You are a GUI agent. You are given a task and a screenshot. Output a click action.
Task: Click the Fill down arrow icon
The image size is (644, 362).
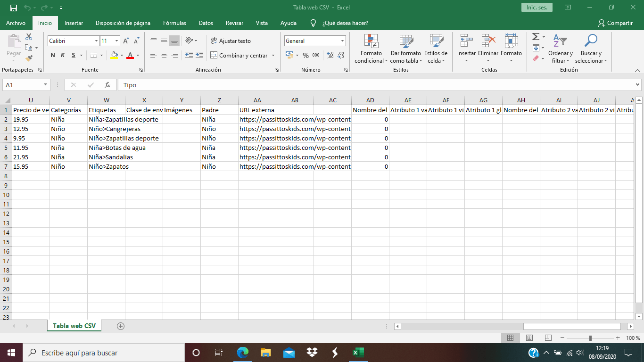coord(536,48)
